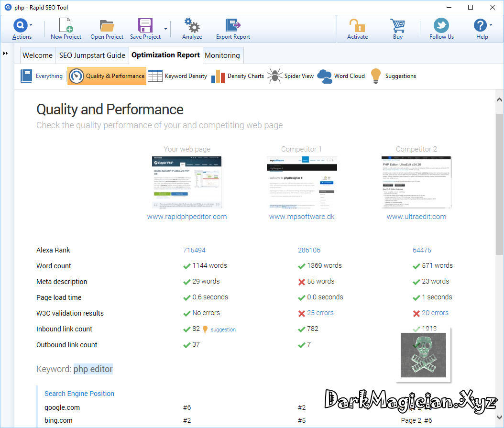Viewport: 504px width, 428px height.
Task: Open the Keyword Density table view
Action: (177, 76)
